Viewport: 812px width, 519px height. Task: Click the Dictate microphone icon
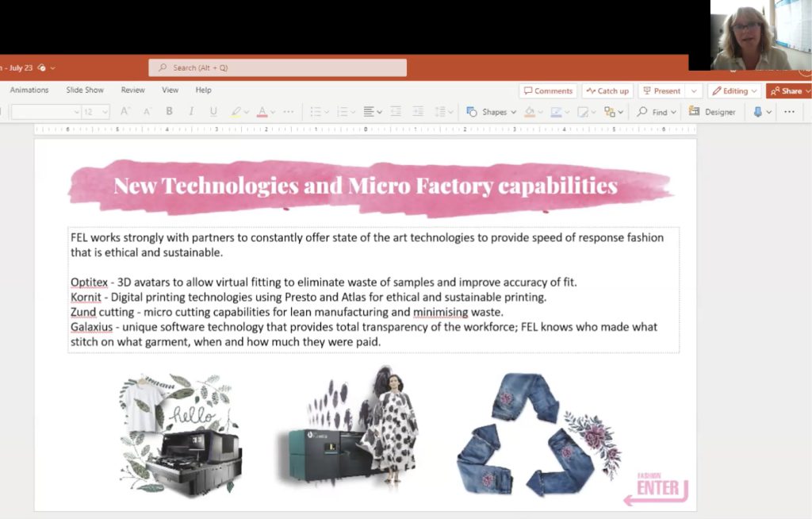(x=758, y=112)
